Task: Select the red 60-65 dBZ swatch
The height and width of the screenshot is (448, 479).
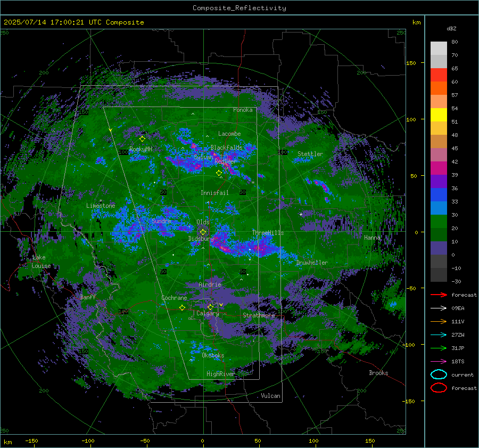Action: (x=439, y=75)
